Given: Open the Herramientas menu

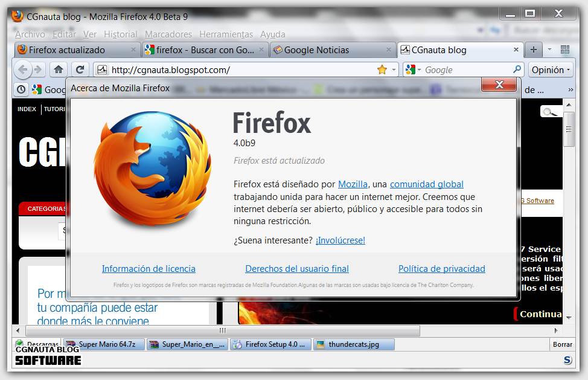Looking at the screenshot, I should click(x=226, y=34).
